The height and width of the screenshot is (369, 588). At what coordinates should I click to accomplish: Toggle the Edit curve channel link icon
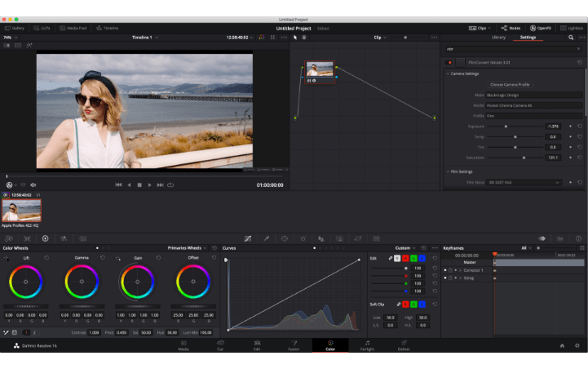tap(391, 258)
